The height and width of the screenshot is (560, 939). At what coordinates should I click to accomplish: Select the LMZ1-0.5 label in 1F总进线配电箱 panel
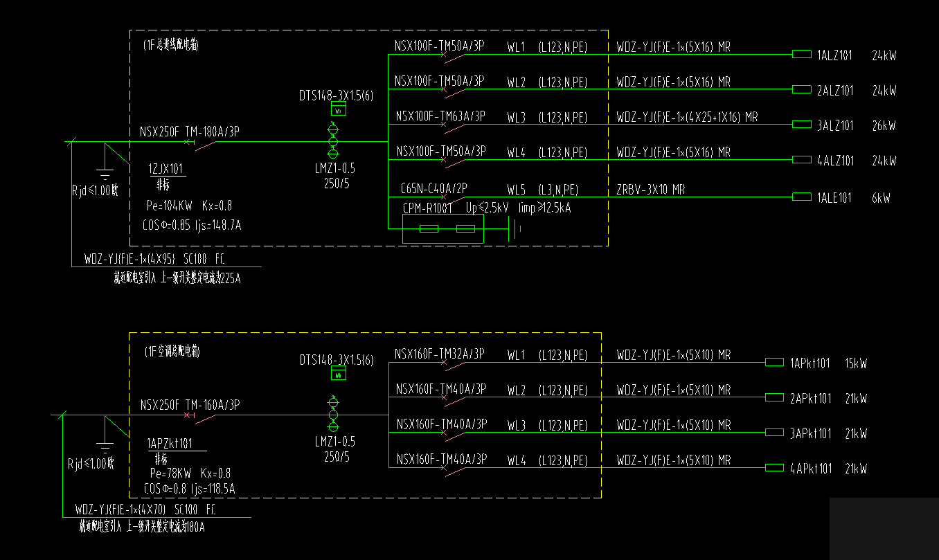click(x=335, y=169)
